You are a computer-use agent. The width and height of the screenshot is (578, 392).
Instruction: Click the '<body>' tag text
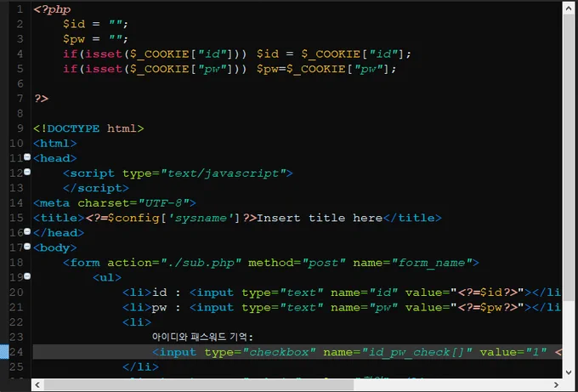click(x=55, y=247)
